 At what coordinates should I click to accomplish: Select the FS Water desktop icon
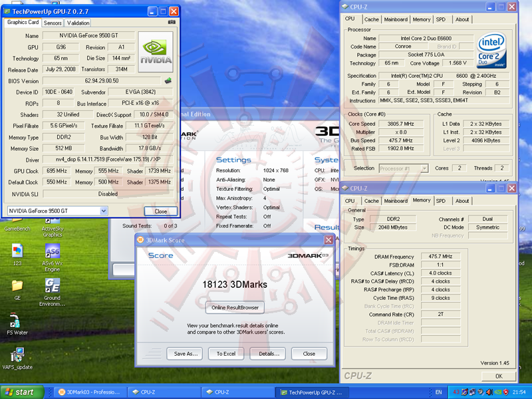pos(17,324)
